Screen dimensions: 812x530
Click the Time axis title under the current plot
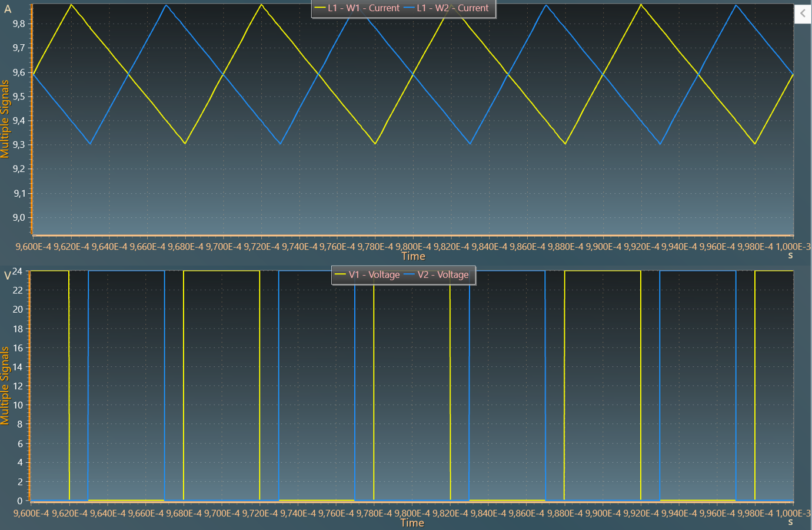[x=413, y=256]
